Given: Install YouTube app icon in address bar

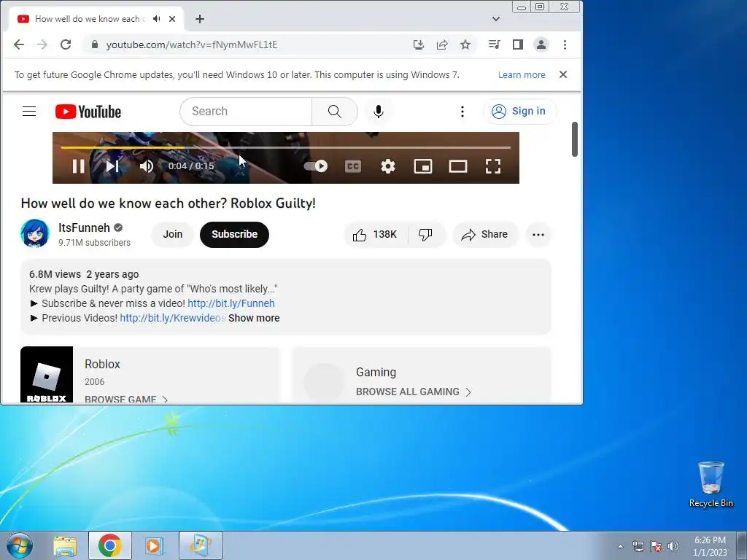Looking at the screenshot, I should [x=419, y=44].
